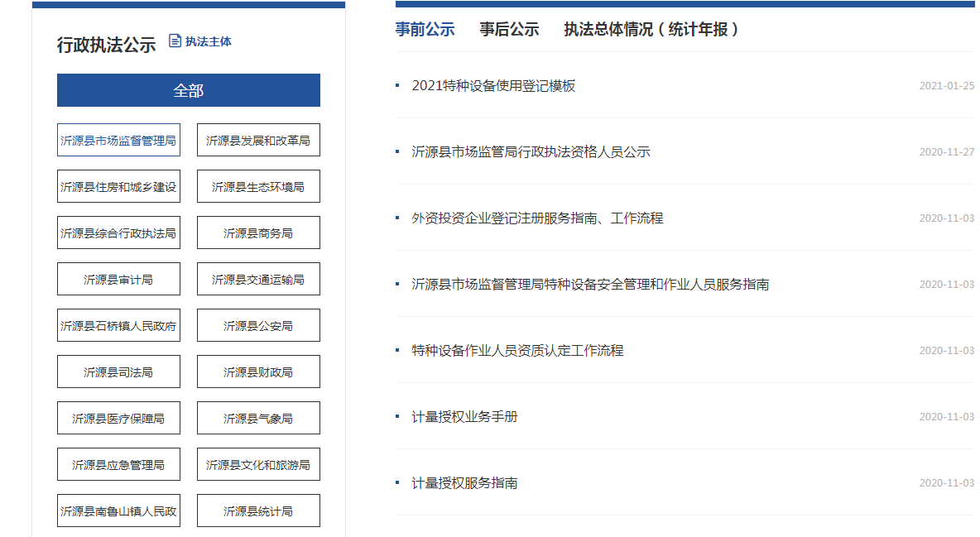
Task: Open 沂源县市场监管局行政执法资格人员公示 link
Action: (x=531, y=152)
